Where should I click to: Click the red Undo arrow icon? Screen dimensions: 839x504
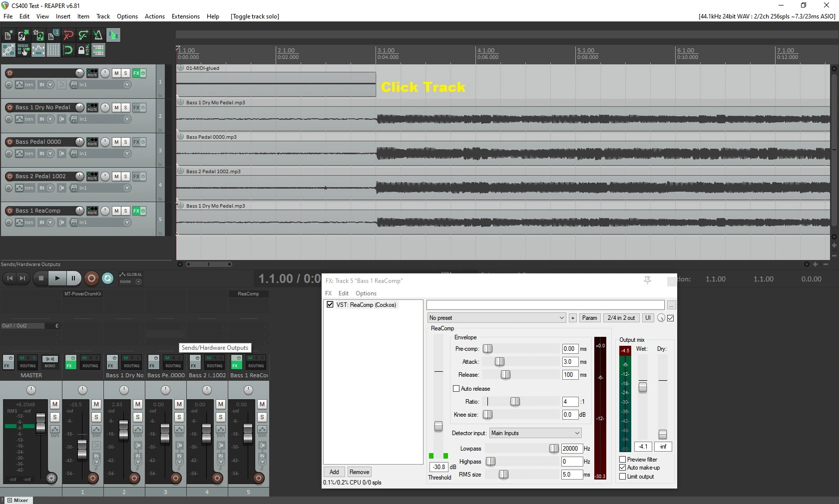click(68, 35)
